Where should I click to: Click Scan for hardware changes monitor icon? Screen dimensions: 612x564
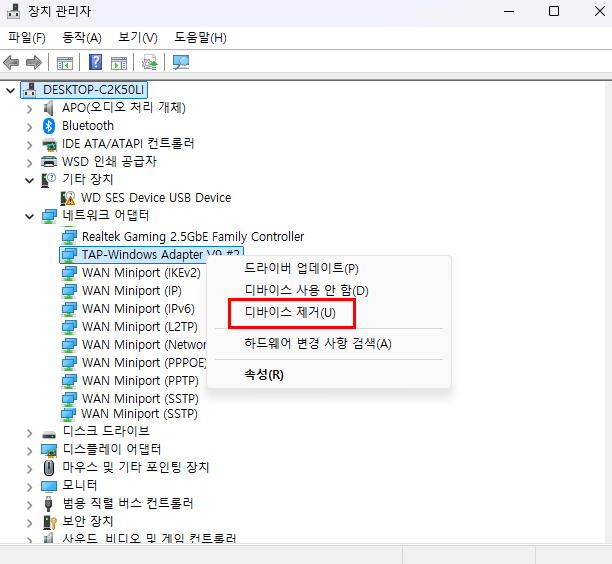tap(181, 62)
